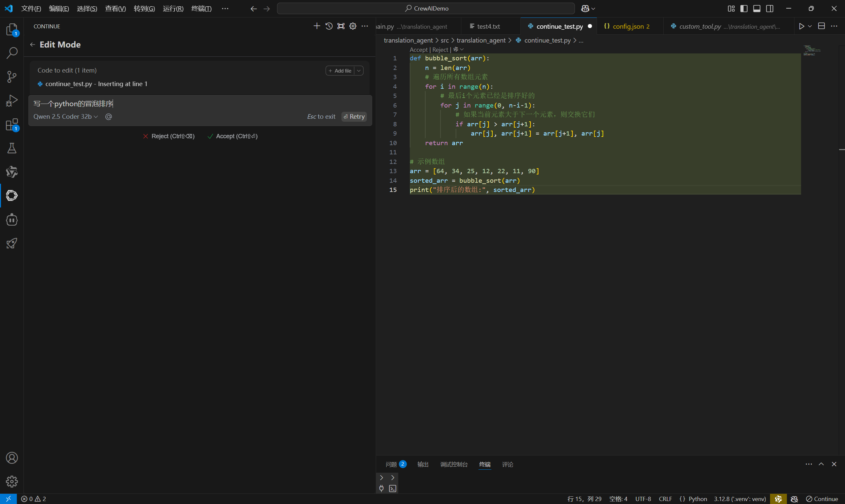The height and width of the screenshot is (504, 845).
Task: Toggle secondary side bar visibility
Action: point(770,9)
